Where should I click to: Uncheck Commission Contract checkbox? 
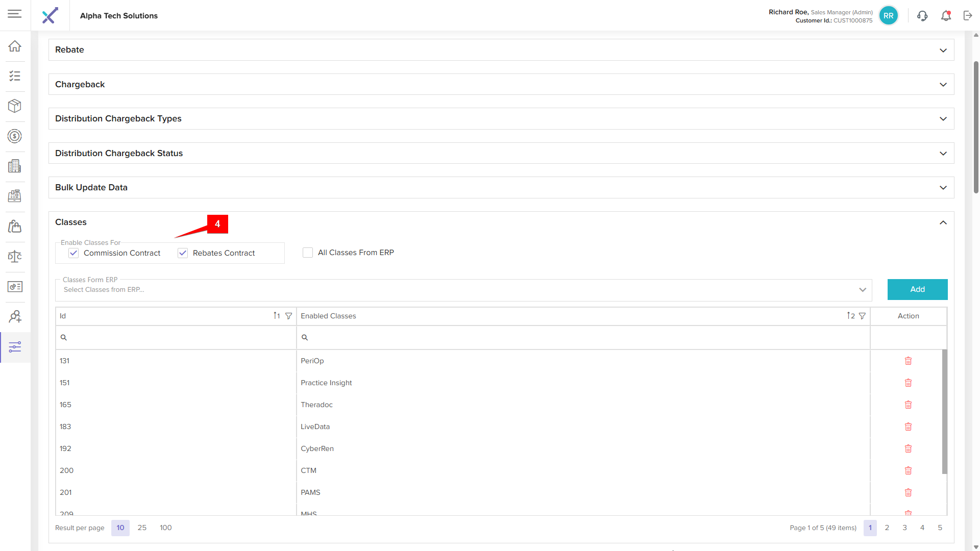coord(73,253)
